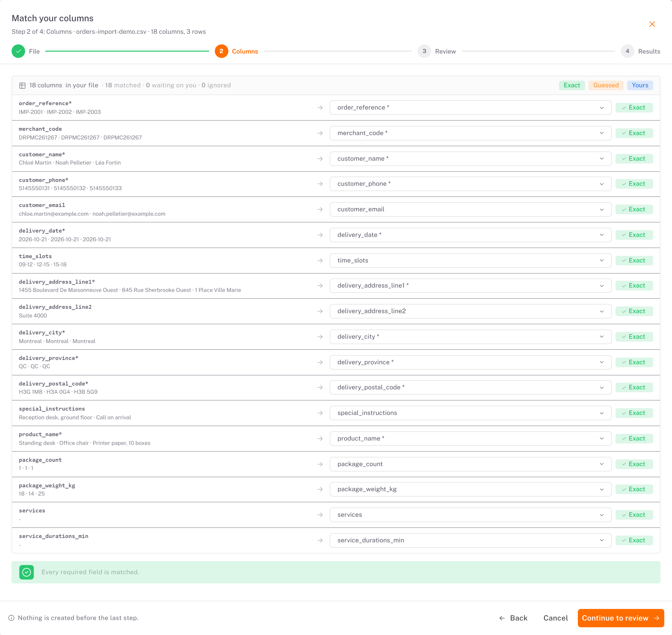Click the 'H3G 1M8 · H3A 0G4 · H3B 5G9' text
This screenshot has width=672, height=635.
[58, 392]
